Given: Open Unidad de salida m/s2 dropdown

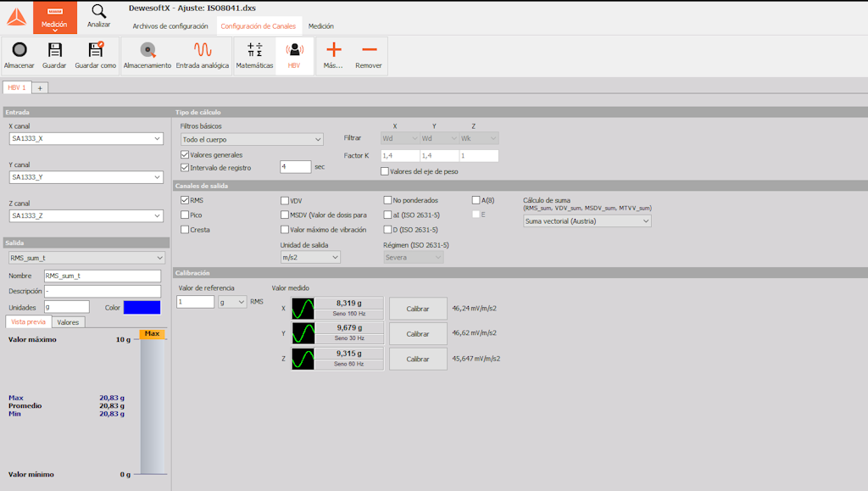Looking at the screenshot, I should 310,257.
